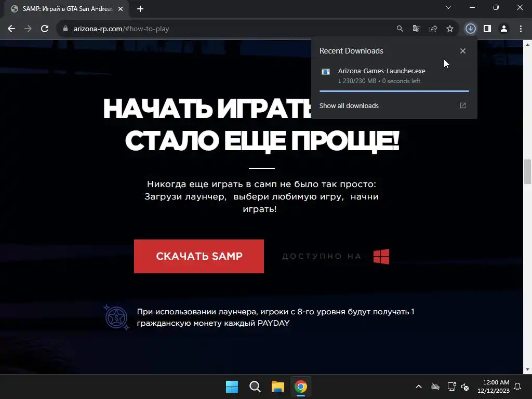Close the Recent Downloads popup

tap(463, 51)
